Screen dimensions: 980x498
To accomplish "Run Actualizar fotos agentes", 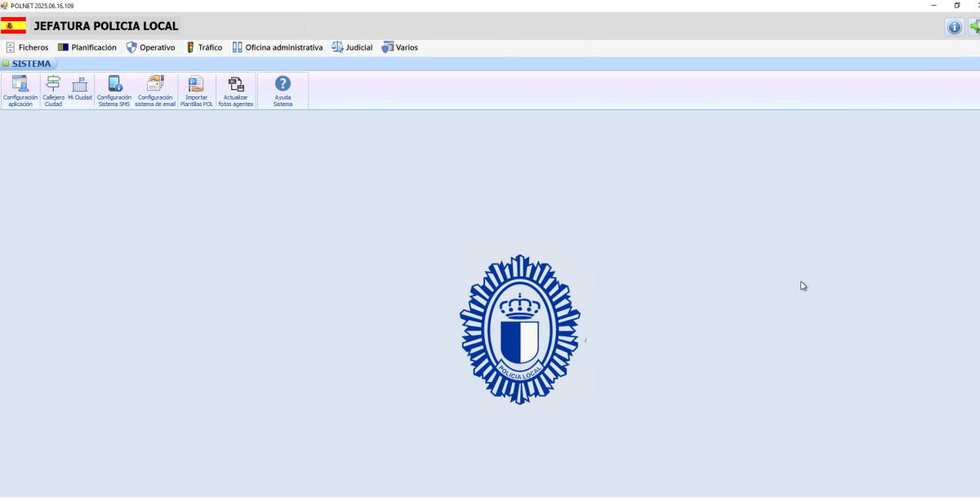I will coord(236,91).
